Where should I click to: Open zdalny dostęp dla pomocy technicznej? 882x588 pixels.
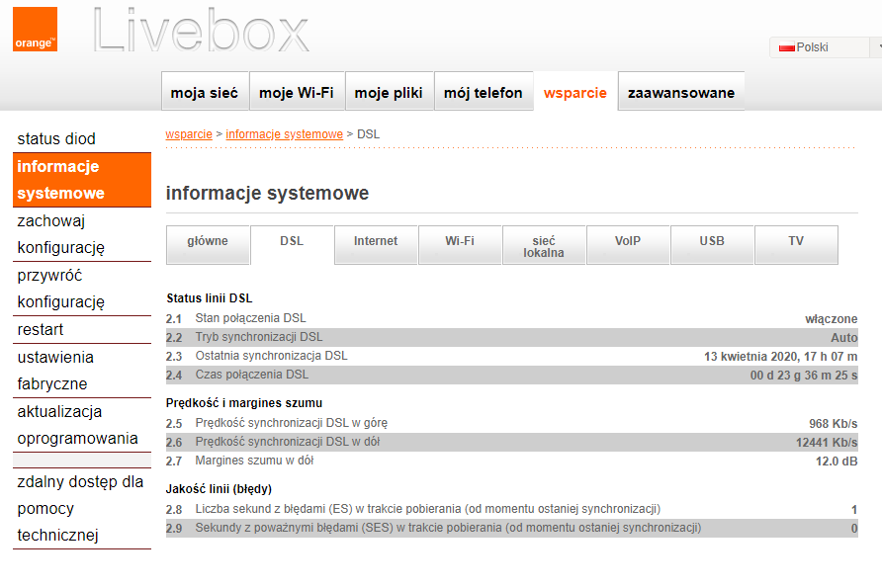pyautogui.click(x=80, y=509)
